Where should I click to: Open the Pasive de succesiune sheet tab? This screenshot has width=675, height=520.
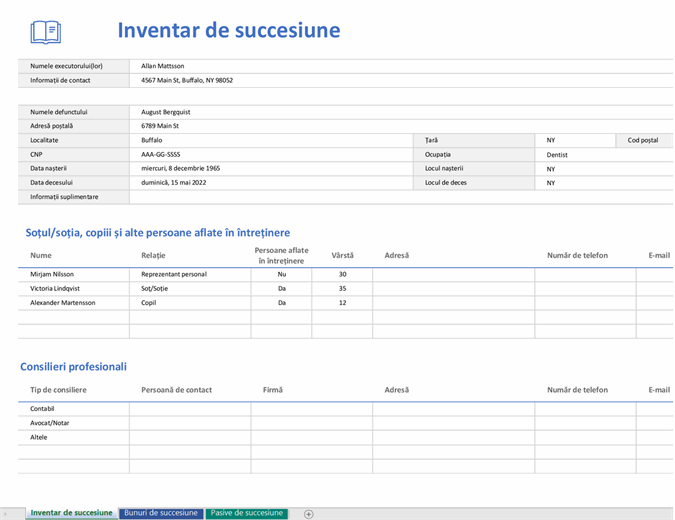(x=246, y=513)
